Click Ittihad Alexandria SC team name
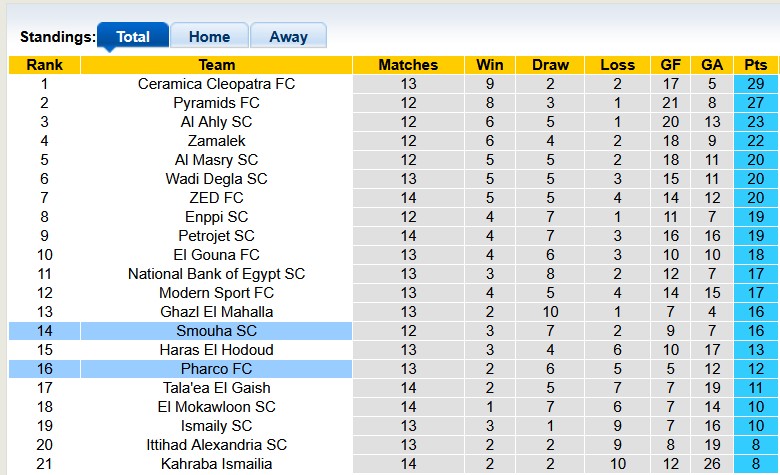This screenshot has height=475, width=780. [x=216, y=445]
